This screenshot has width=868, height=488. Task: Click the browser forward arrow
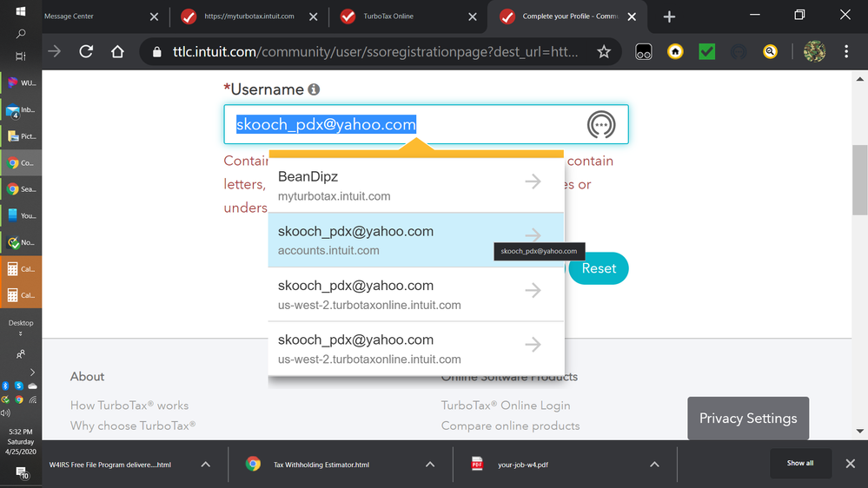point(54,51)
